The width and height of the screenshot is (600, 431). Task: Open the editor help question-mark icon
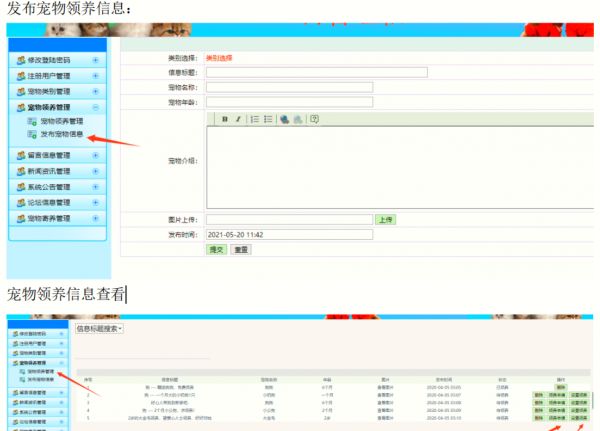[x=315, y=119]
